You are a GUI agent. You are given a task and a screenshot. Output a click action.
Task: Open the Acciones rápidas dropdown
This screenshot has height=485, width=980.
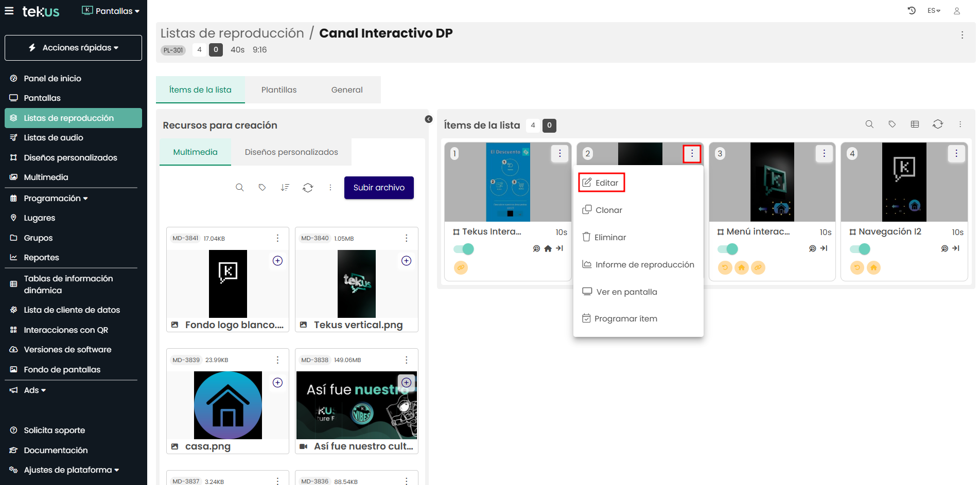[73, 48]
